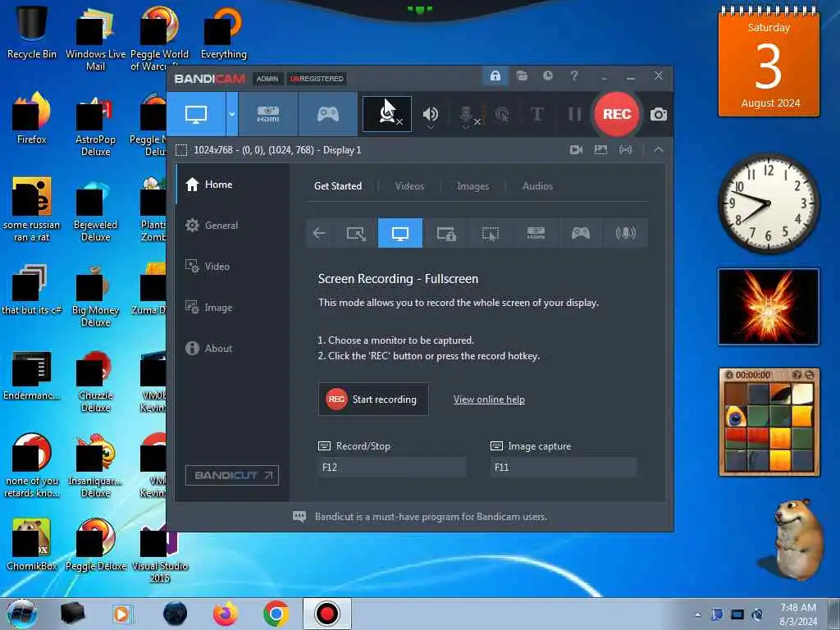
Task: Select rectangle area recording mode icon
Action: click(x=356, y=233)
